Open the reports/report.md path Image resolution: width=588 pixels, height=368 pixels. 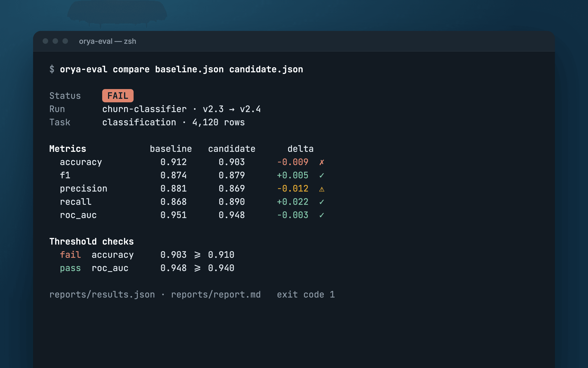pos(216,295)
